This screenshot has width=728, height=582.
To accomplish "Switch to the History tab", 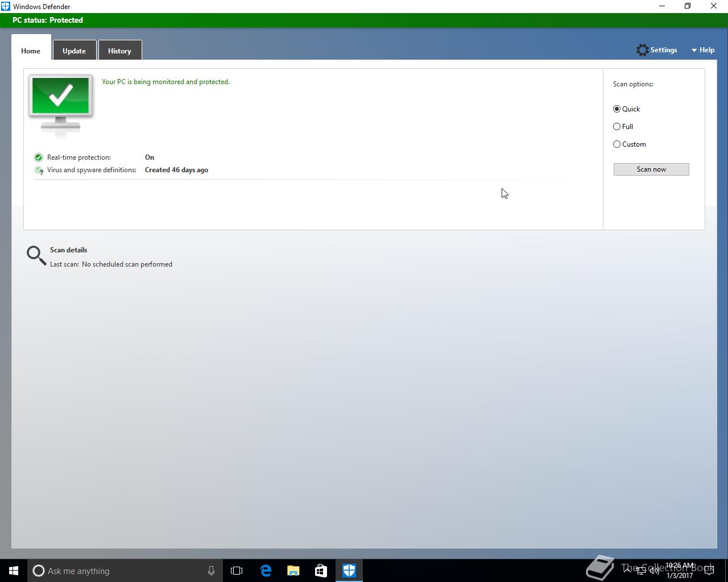I will [120, 51].
